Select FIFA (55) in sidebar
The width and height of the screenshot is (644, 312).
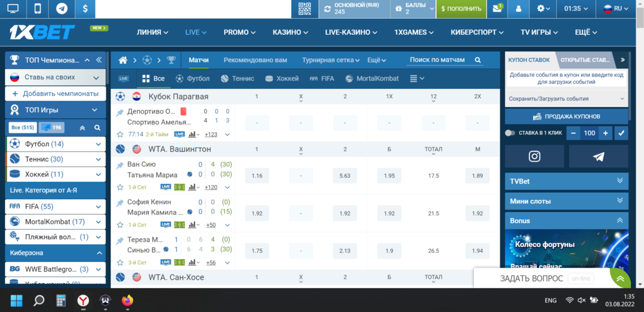coord(55,206)
